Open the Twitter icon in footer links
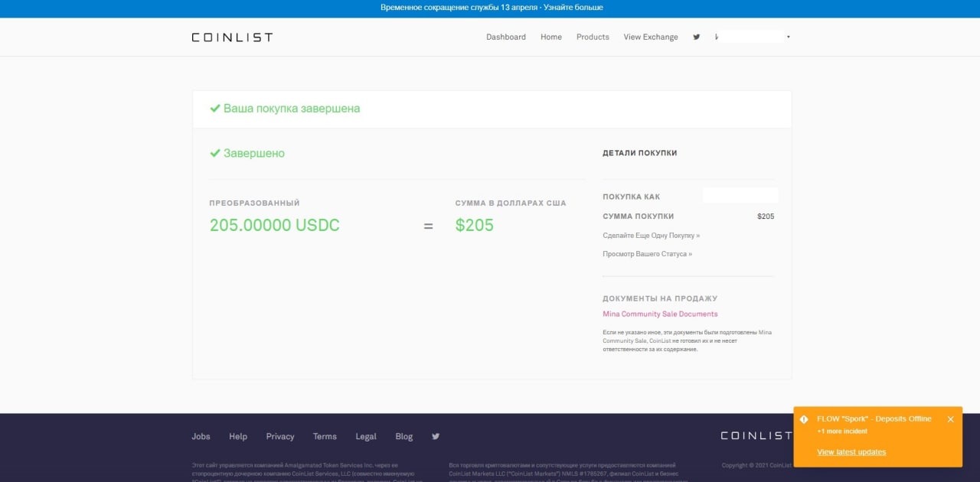The image size is (980, 482). 436,436
